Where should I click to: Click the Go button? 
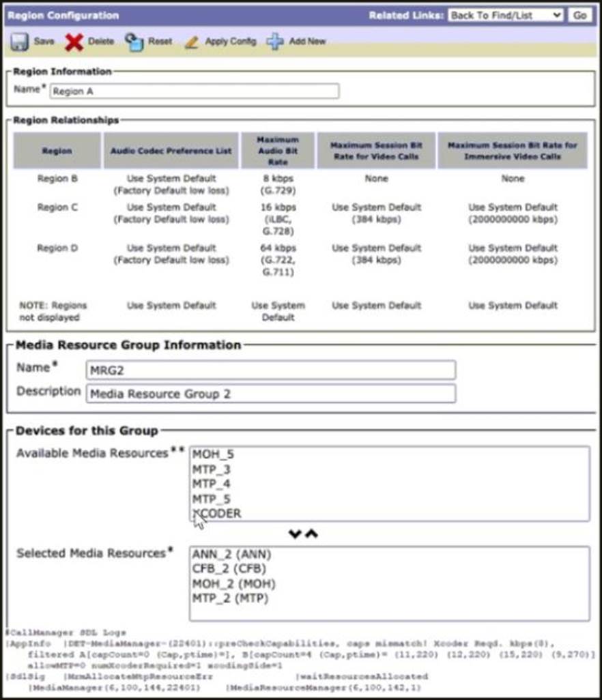pyautogui.click(x=579, y=15)
